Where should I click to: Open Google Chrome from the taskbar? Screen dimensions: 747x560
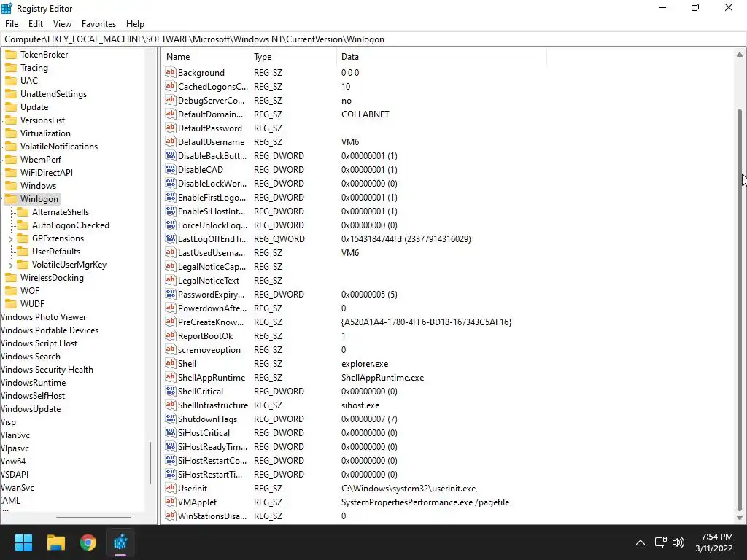88,542
